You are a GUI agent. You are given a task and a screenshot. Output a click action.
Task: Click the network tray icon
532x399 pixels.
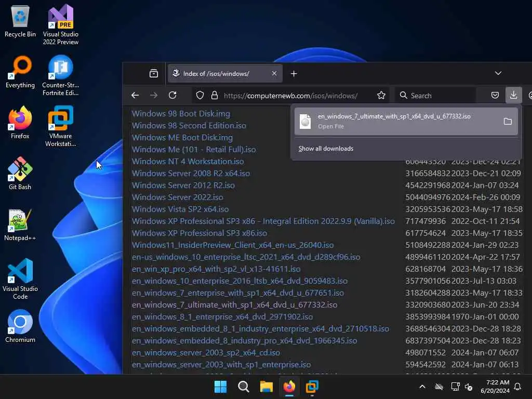point(455,387)
